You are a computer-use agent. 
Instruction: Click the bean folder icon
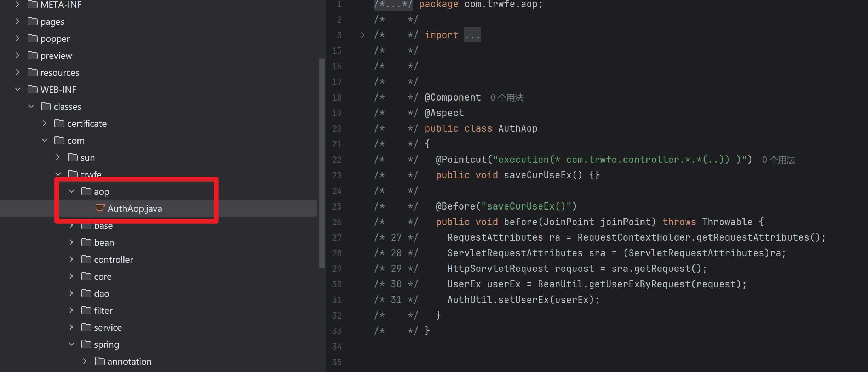86,242
